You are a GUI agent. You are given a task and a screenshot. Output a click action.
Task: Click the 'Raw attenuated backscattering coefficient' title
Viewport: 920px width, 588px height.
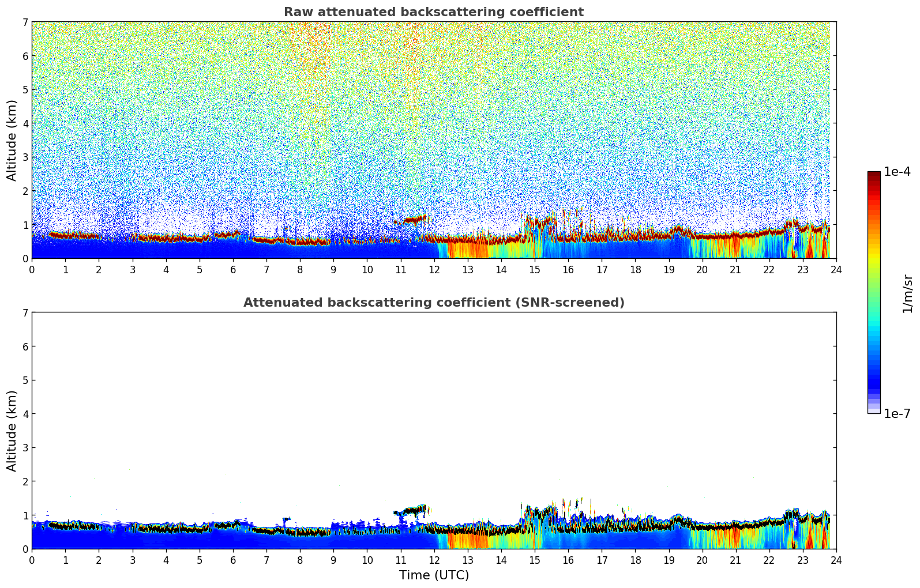(434, 12)
